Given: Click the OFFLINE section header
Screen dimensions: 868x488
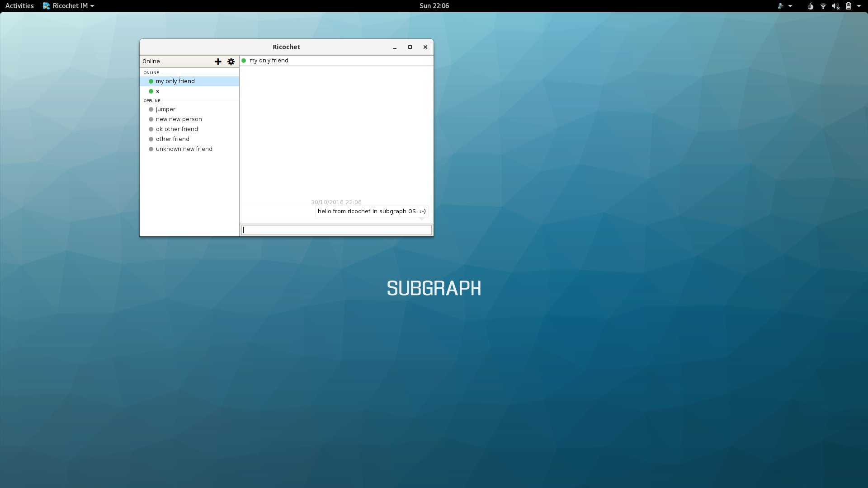Looking at the screenshot, I should [x=152, y=101].
